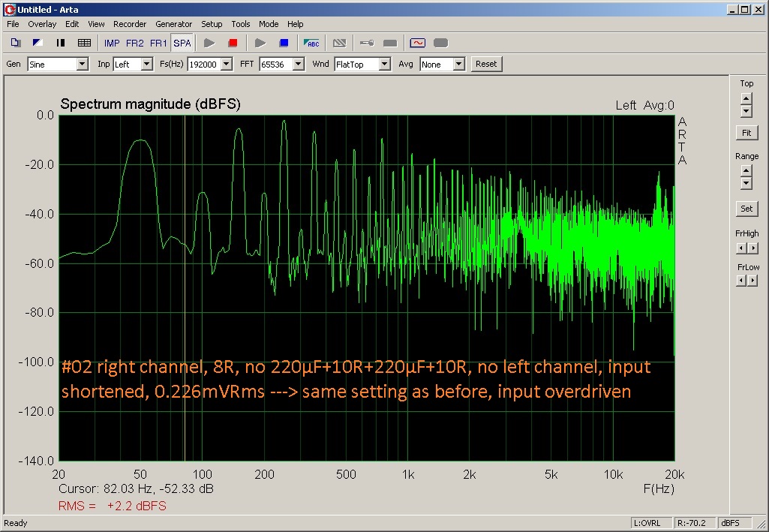Open the Recorder menu

130,24
